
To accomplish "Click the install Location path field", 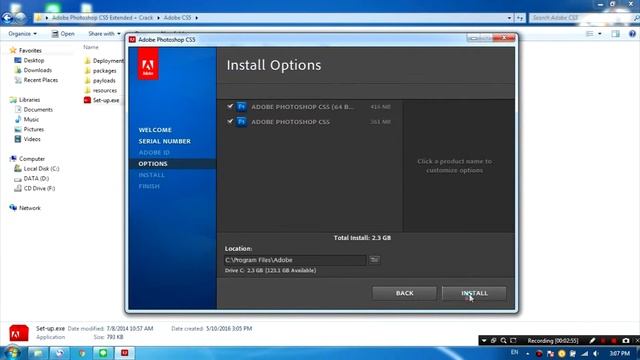I will point(295,260).
